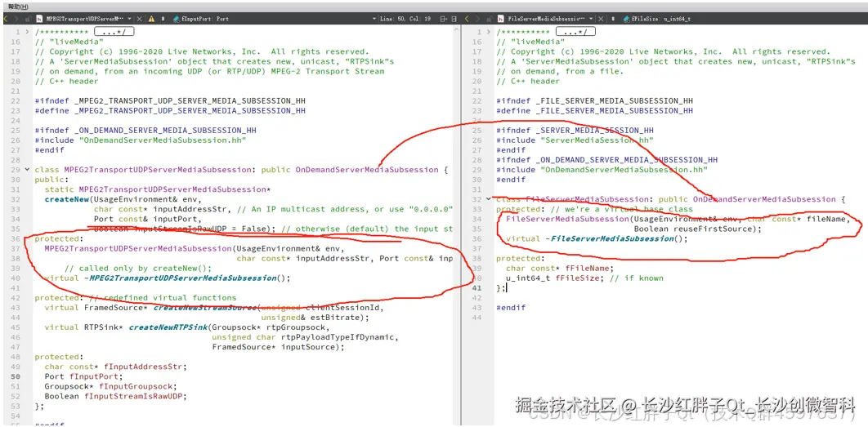Click the split editor button in left pane
This screenshot has height=427, width=868.
pyautogui.click(x=443, y=19)
